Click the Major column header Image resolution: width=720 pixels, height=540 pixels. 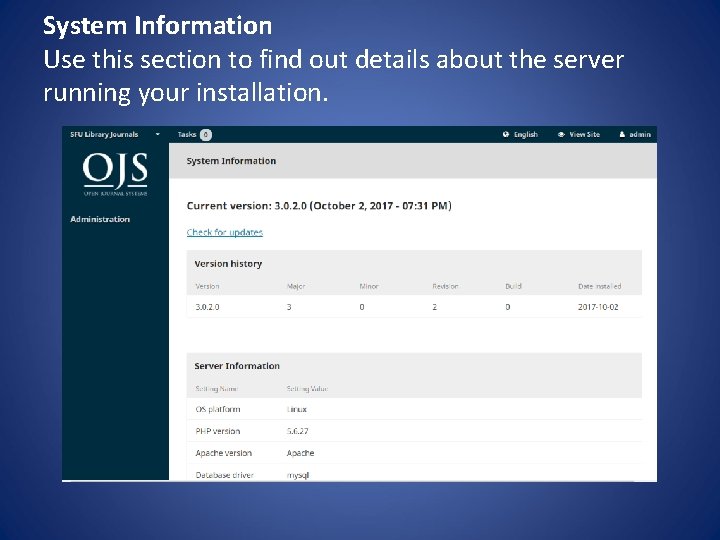coord(296,286)
